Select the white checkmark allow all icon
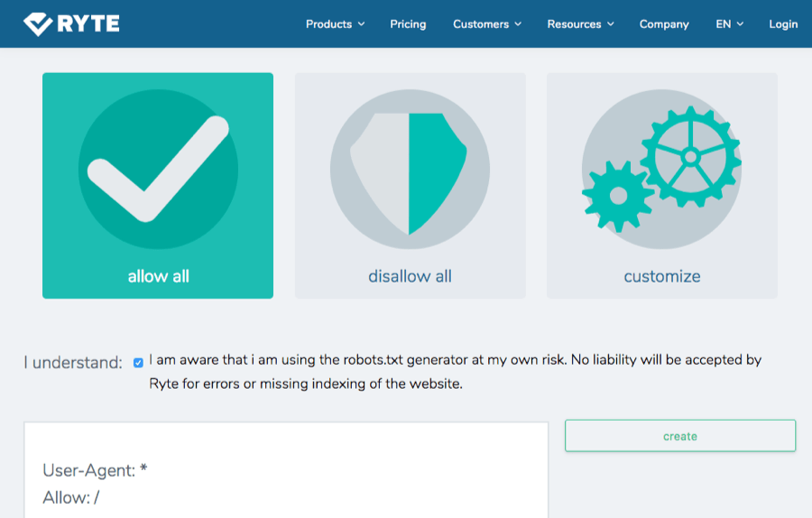The width and height of the screenshot is (812, 518). (x=158, y=169)
